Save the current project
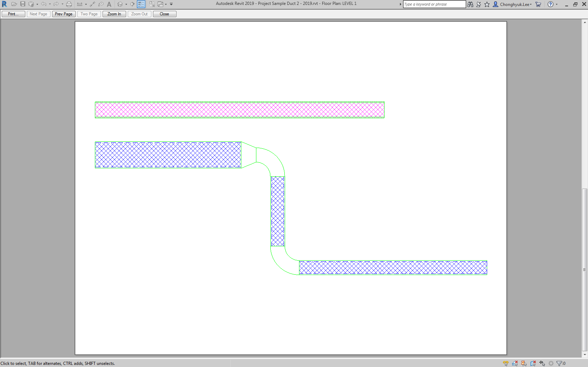The image size is (588, 367). click(x=23, y=4)
